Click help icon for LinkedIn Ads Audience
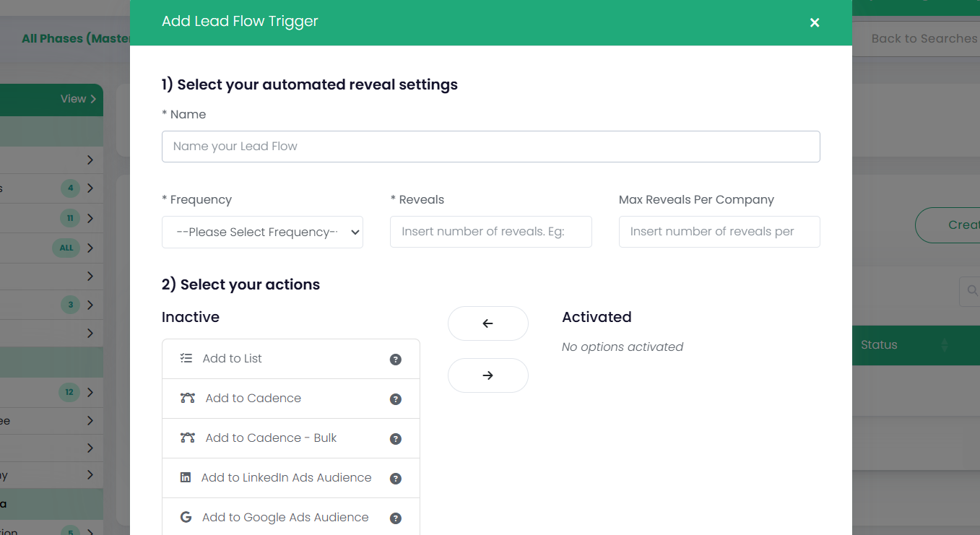Image resolution: width=980 pixels, height=535 pixels. click(396, 479)
